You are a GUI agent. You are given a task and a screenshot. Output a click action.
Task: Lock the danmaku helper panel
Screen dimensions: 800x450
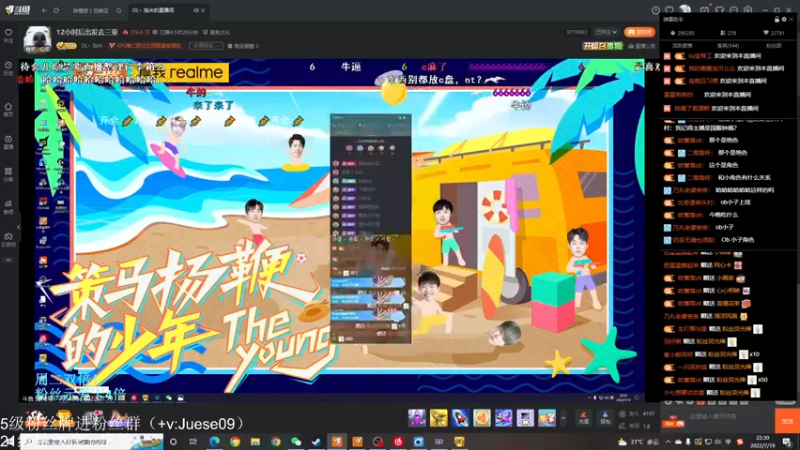point(777,19)
